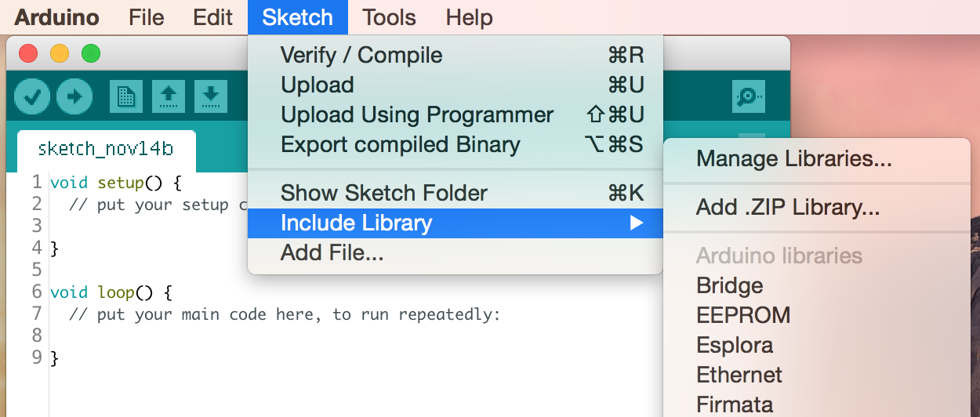Select the sketch_nov14b tab

[106, 149]
